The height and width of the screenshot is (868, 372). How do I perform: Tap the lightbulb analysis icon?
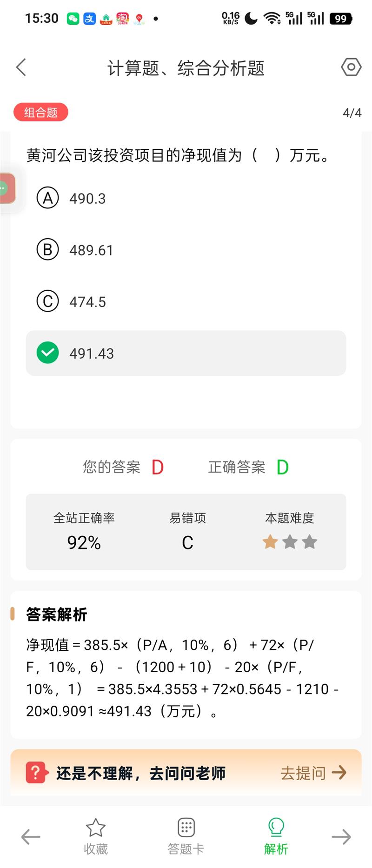tap(276, 828)
